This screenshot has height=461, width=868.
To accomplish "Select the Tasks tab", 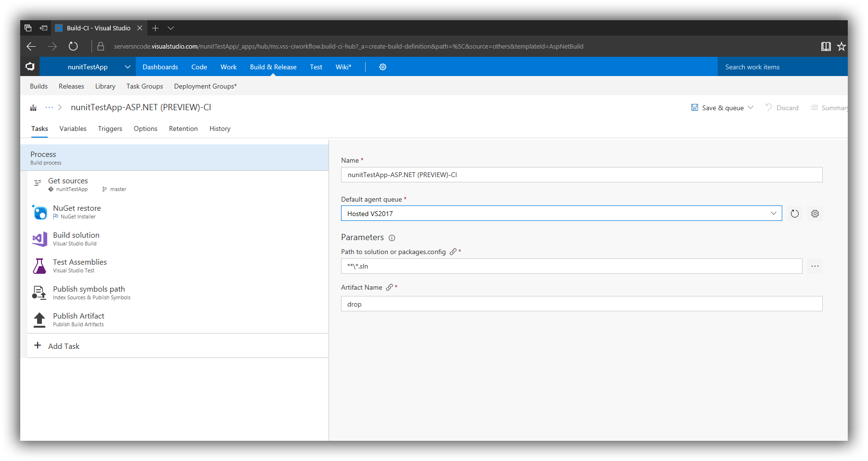I will pos(39,128).
